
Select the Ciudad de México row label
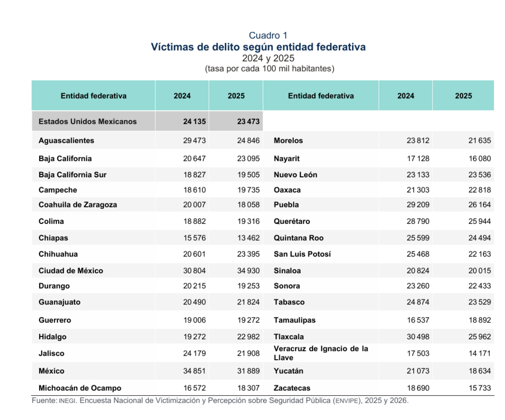[71, 271]
